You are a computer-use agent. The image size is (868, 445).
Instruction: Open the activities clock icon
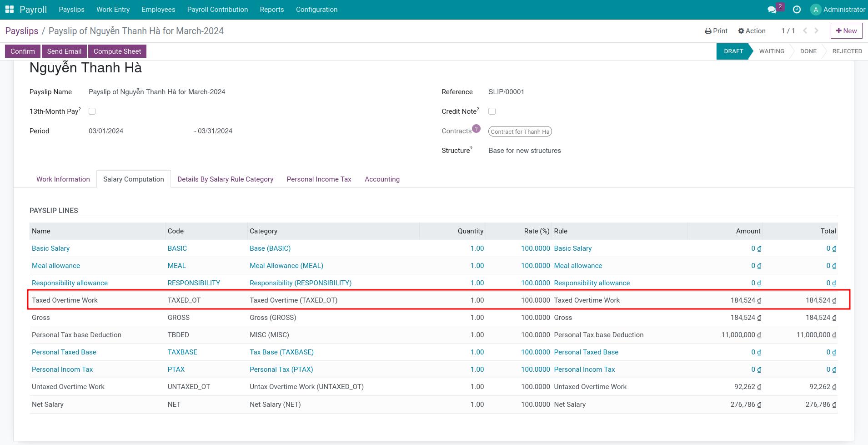[x=797, y=10]
